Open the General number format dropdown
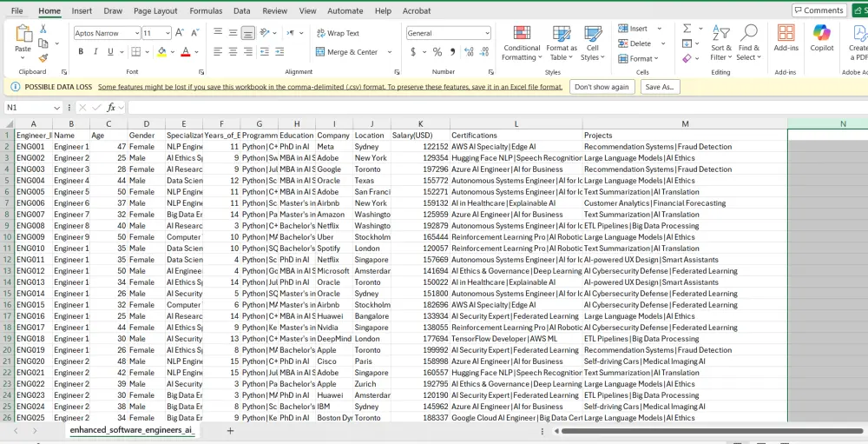The width and height of the screenshot is (868, 444). [487, 33]
